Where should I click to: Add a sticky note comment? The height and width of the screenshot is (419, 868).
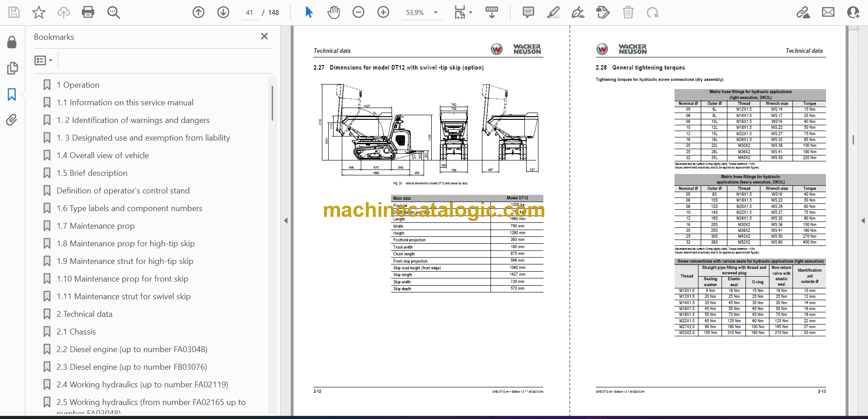528,12
